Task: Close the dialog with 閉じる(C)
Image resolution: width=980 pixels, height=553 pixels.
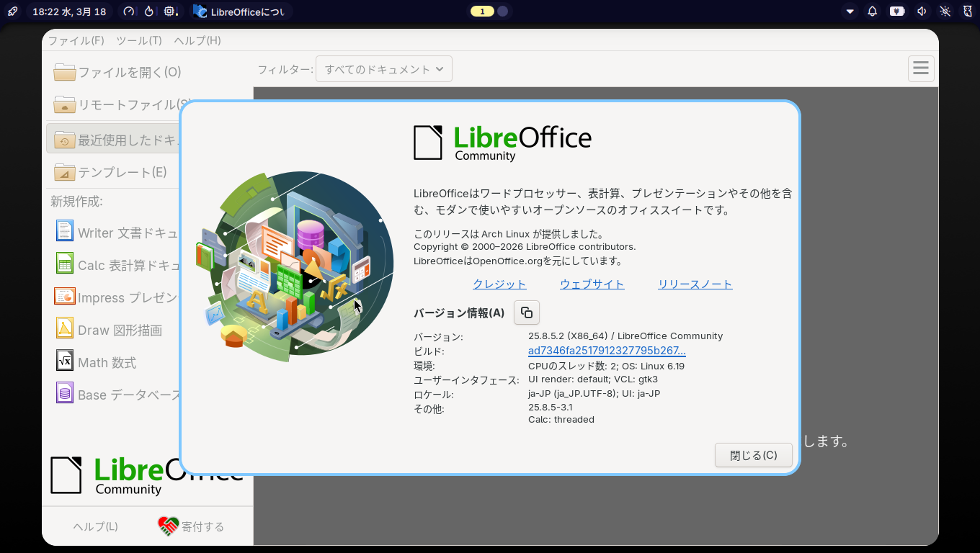Action: 754,455
